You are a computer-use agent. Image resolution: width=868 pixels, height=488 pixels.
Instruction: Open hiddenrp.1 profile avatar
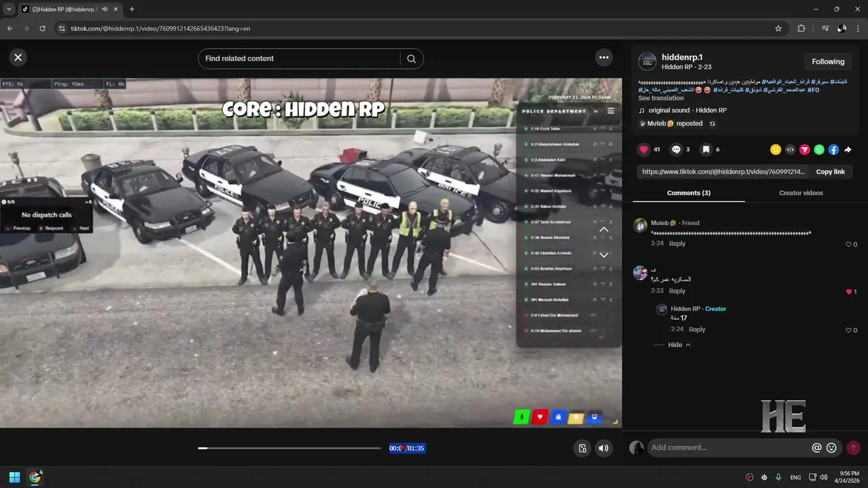tap(648, 62)
